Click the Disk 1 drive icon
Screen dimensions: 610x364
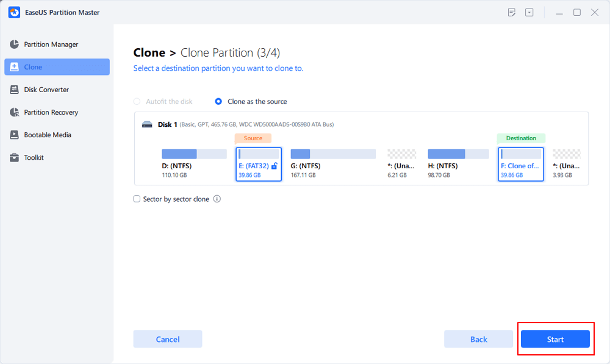tap(147, 124)
